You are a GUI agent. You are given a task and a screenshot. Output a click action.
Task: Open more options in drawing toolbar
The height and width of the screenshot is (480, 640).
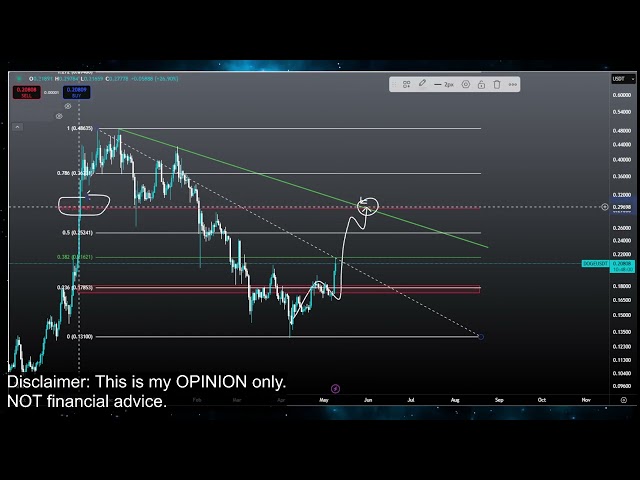tap(512, 84)
